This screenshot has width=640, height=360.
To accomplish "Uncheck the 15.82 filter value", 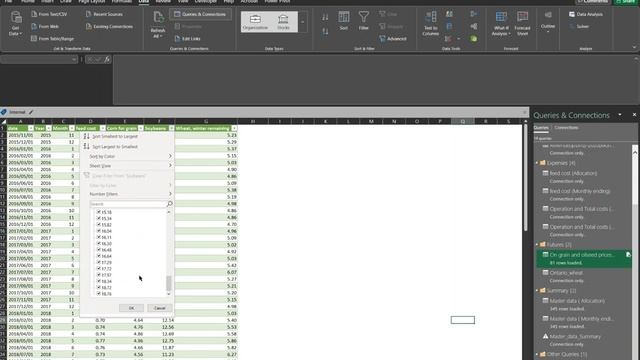I will (x=98, y=225).
